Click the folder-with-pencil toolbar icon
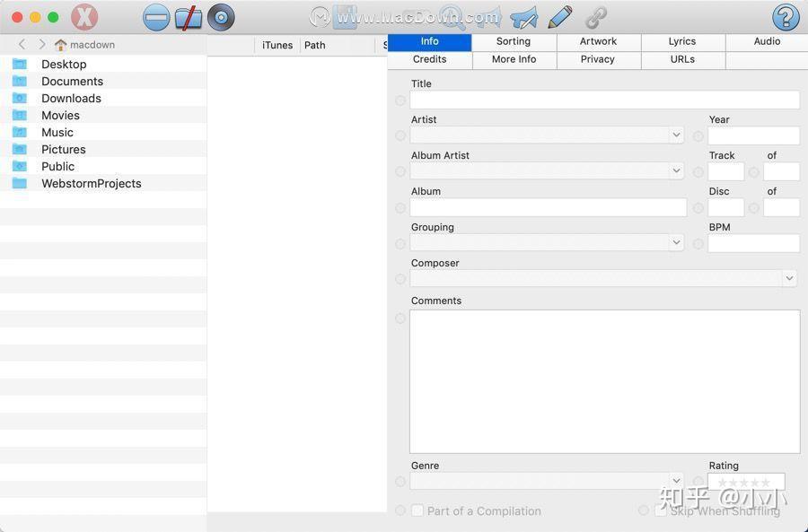Viewport: 808px width, 532px height. coord(189,16)
